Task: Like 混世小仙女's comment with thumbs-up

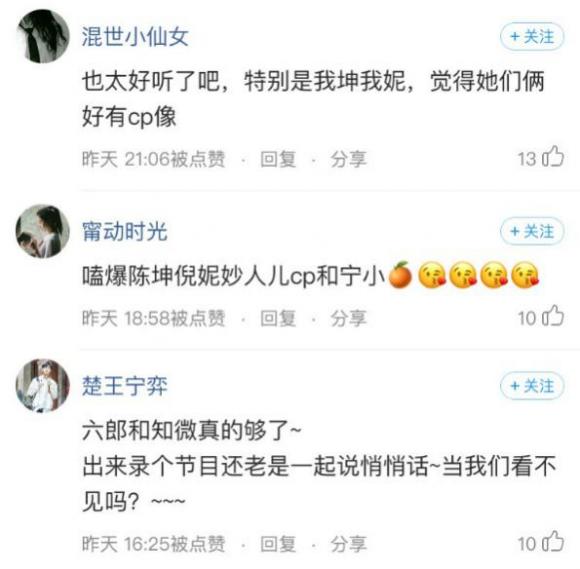Action: pyautogui.click(x=553, y=156)
